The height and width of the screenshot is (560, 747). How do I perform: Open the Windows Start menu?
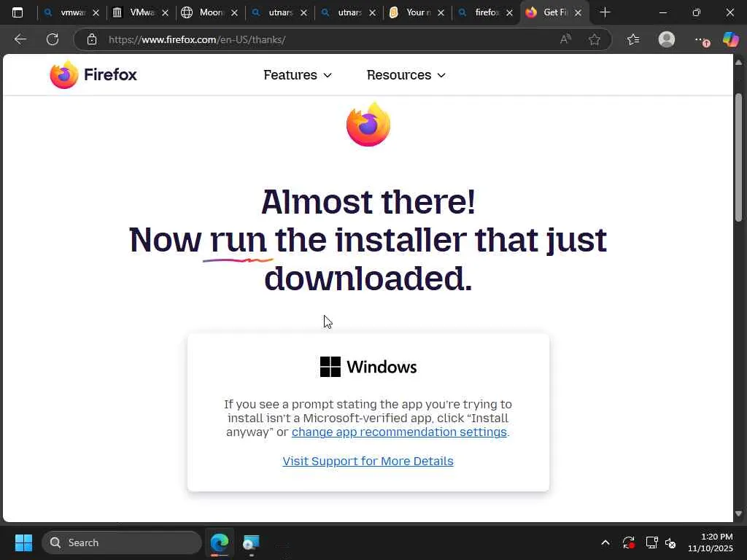(23, 542)
